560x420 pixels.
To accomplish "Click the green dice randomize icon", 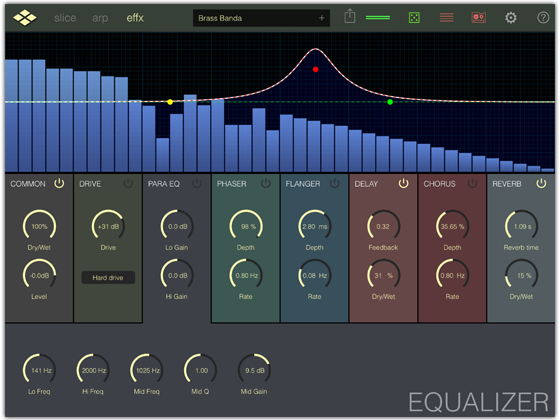I will (414, 18).
